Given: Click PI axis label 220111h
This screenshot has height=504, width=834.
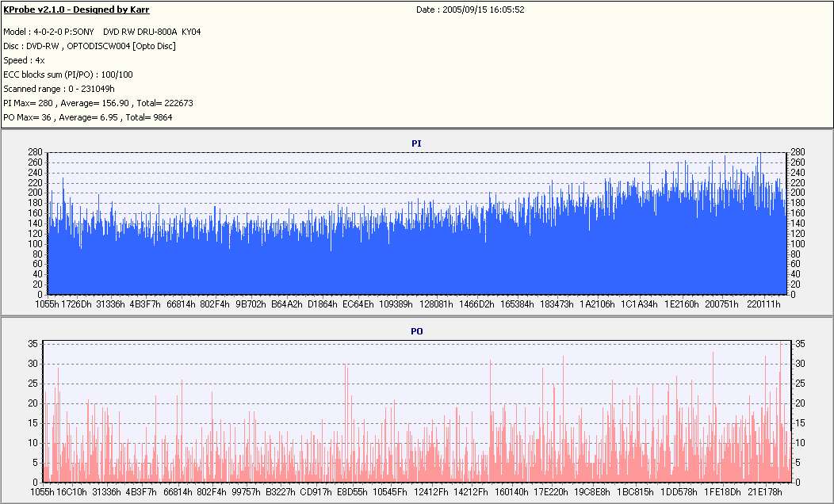Looking at the screenshot, I should pos(763,304).
